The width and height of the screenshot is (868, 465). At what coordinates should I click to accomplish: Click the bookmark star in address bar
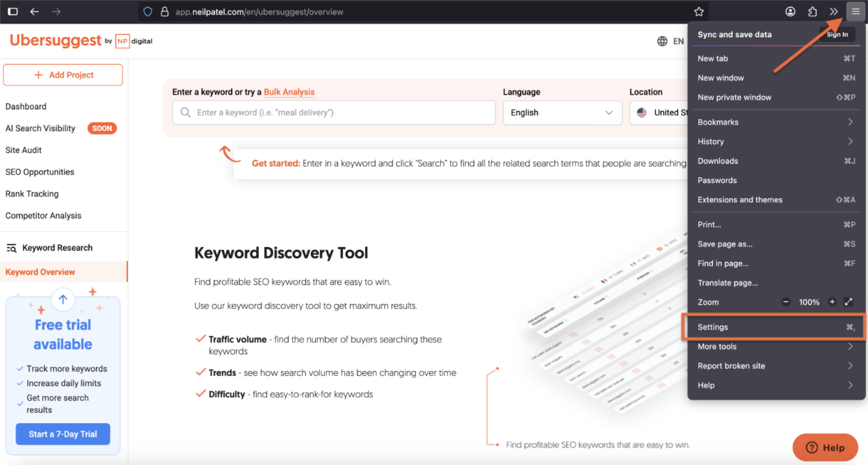click(x=699, y=12)
